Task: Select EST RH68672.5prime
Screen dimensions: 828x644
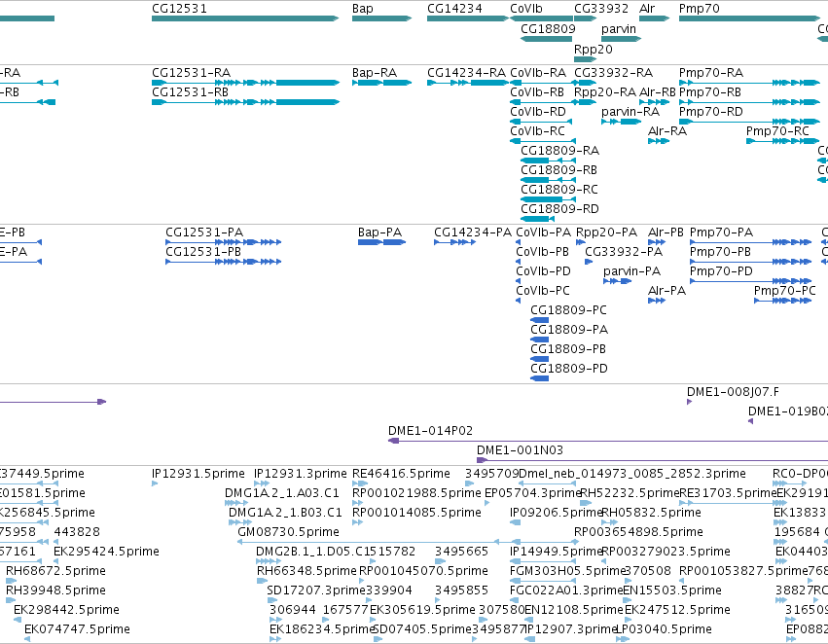Action: point(55,572)
